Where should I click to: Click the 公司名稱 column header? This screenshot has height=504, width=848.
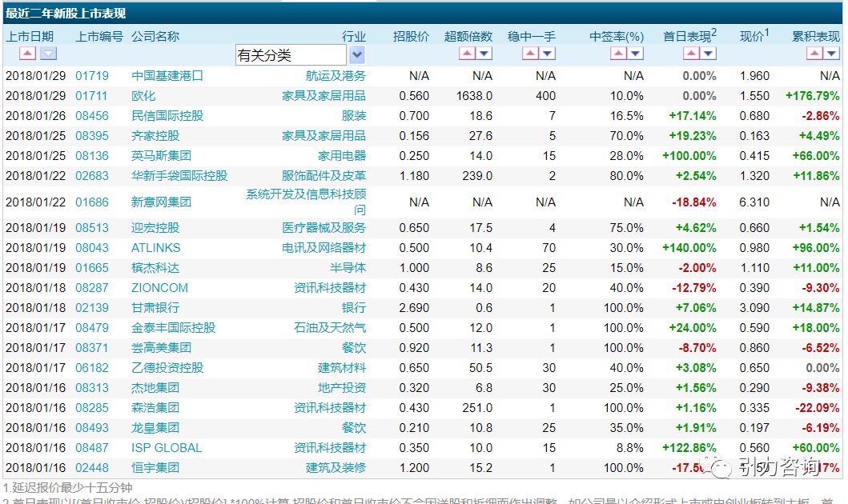tap(155, 36)
